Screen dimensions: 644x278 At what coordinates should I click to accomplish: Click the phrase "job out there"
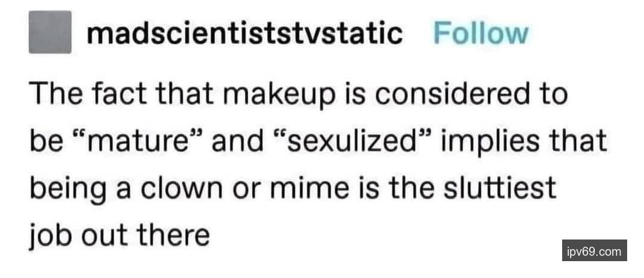pyautogui.click(x=119, y=235)
